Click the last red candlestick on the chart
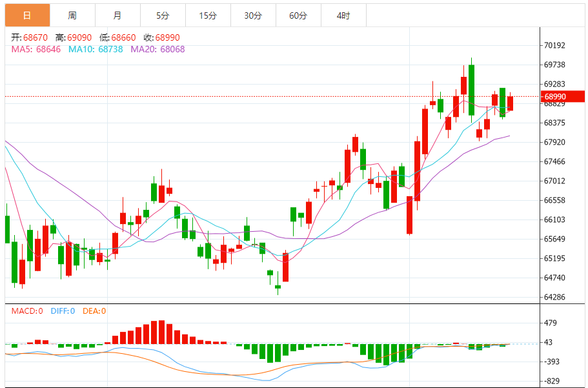This screenshot has height=388, width=588. click(x=511, y=103)
